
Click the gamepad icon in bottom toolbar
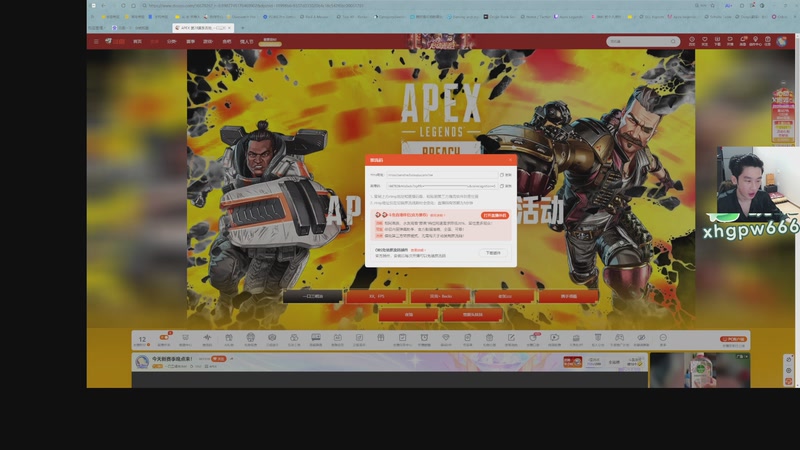click(x=619, y=339)
